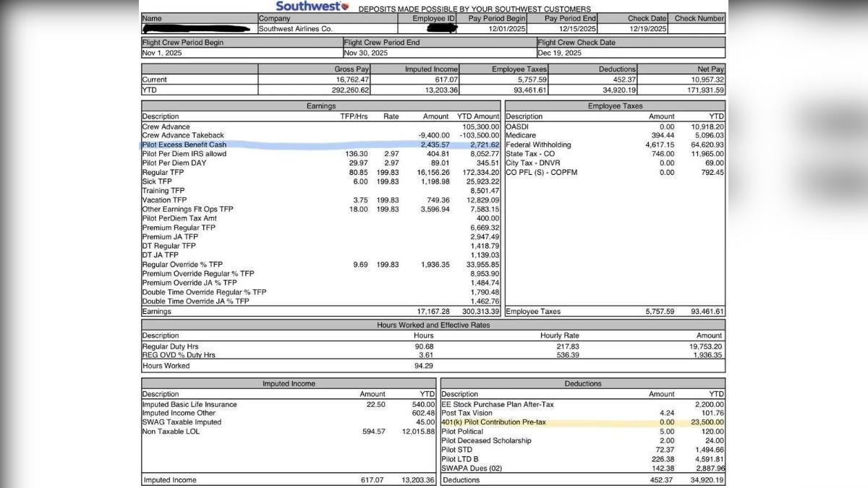868x488 pixels.
Task: Click Non Taxable LOL amount 594.57
Action: point(374,432)
